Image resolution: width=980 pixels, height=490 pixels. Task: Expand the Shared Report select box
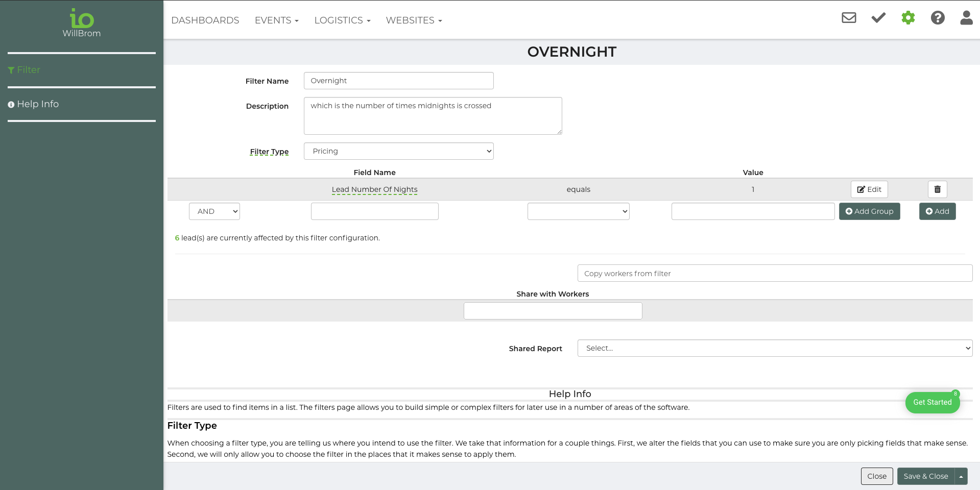coord(774,348)
